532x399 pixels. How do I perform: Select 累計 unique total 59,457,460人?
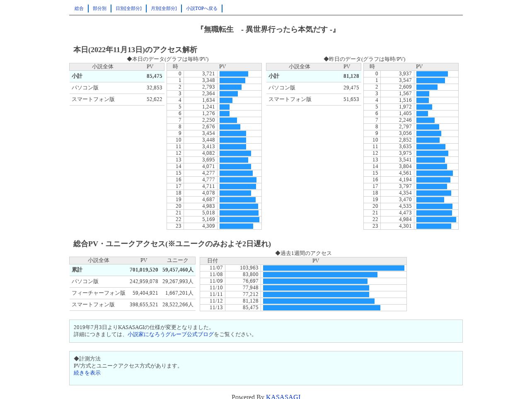click(178, 270)
